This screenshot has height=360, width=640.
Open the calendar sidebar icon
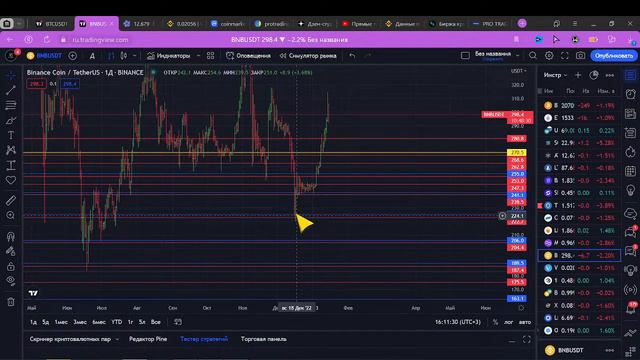click(631, 171)
